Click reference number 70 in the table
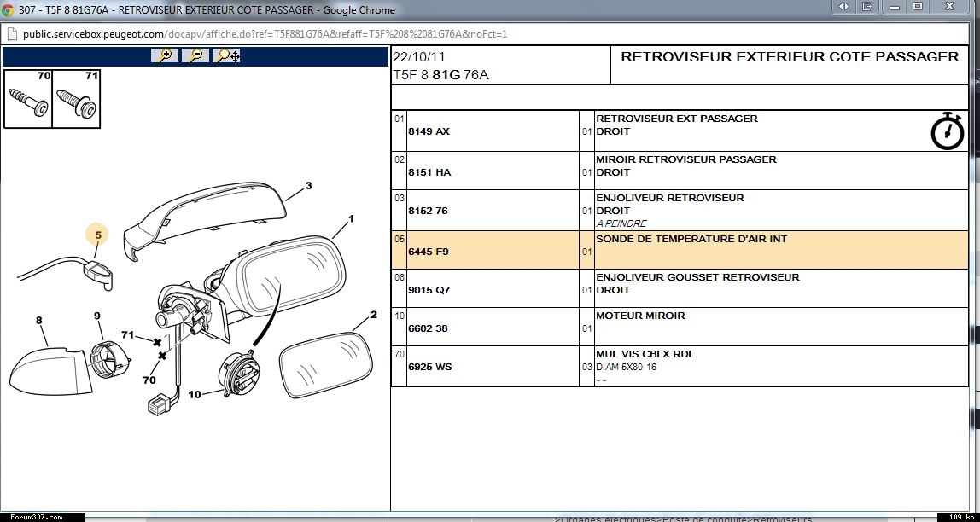 pos(400,355)
